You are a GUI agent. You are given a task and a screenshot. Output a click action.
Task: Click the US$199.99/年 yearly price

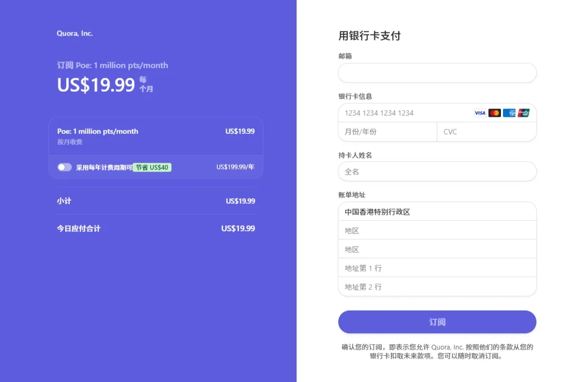235,167
